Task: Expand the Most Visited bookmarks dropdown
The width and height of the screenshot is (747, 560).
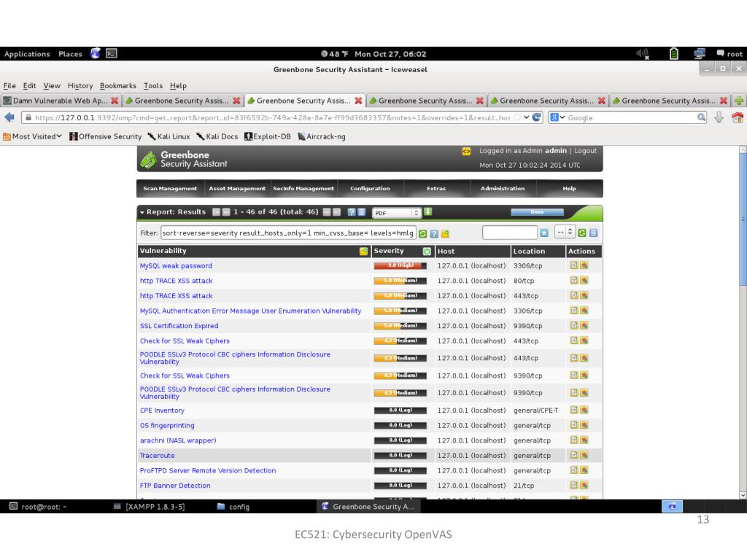Action: click(x=33, y=136)
